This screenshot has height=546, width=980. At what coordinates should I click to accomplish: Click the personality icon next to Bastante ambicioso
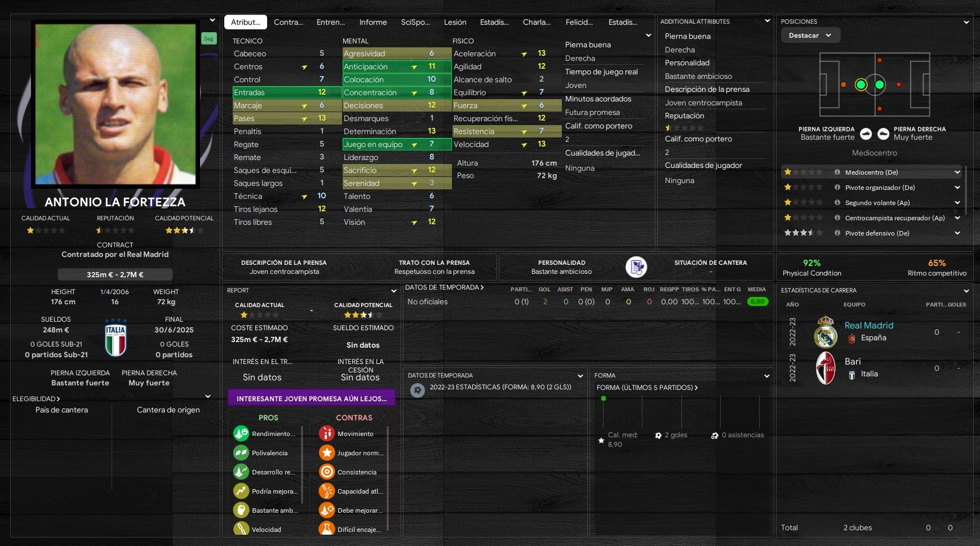[636, 267]
